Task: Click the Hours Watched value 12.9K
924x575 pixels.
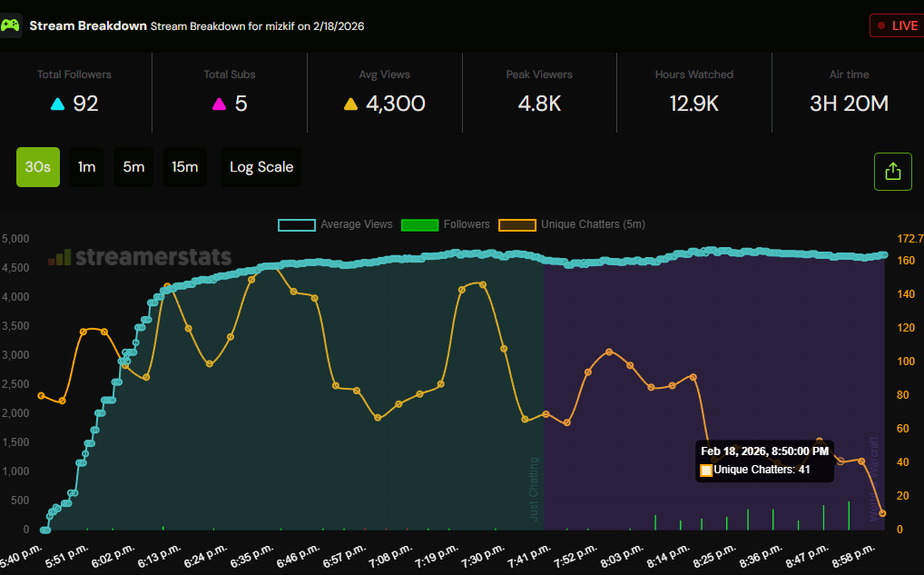Action: coord(693,104)
